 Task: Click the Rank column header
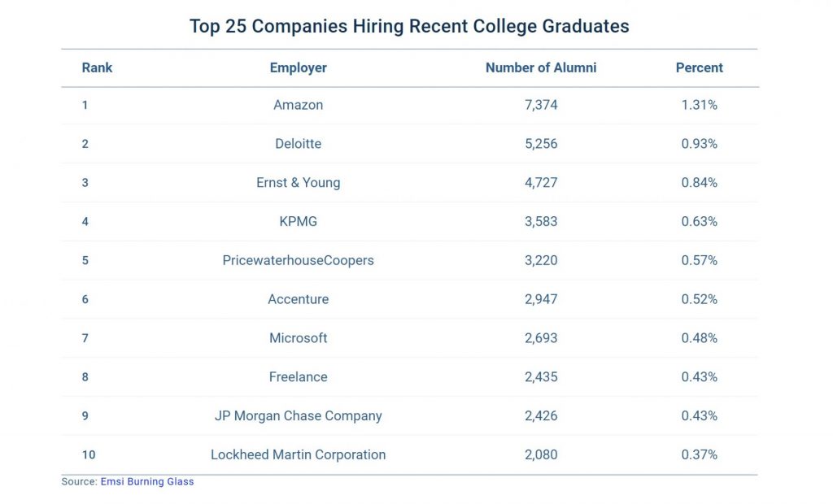click(97, 67)
